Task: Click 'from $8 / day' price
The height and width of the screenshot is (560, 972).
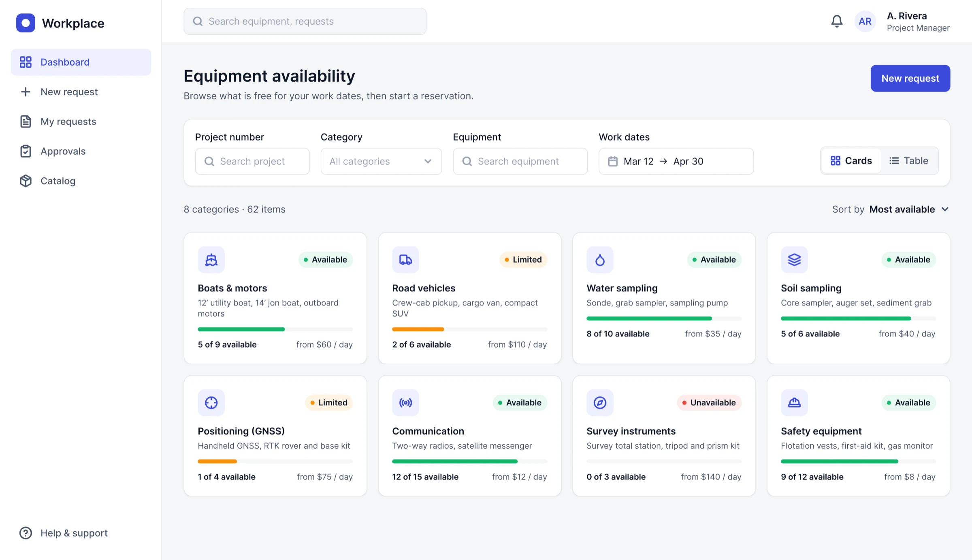Action: (910, 477)
